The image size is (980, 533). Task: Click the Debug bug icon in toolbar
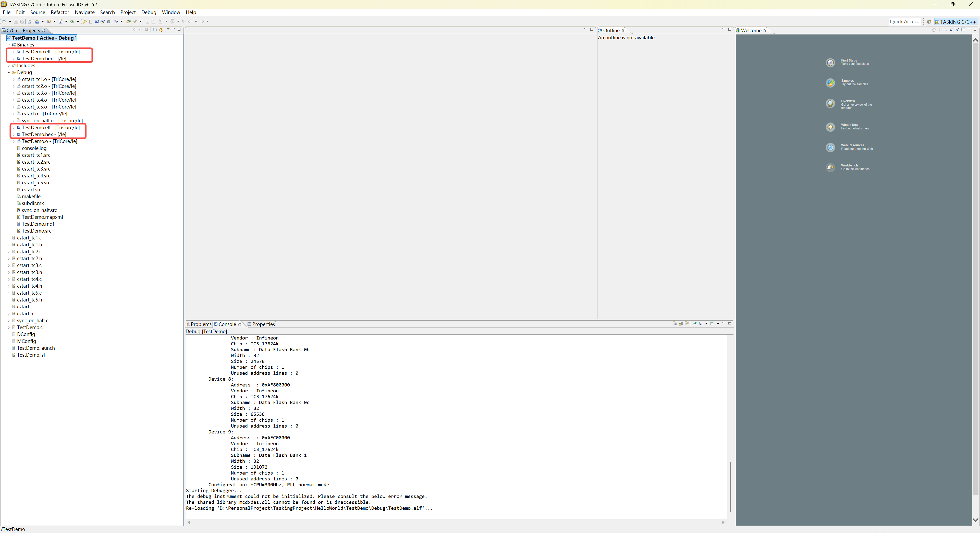point(116,21)
